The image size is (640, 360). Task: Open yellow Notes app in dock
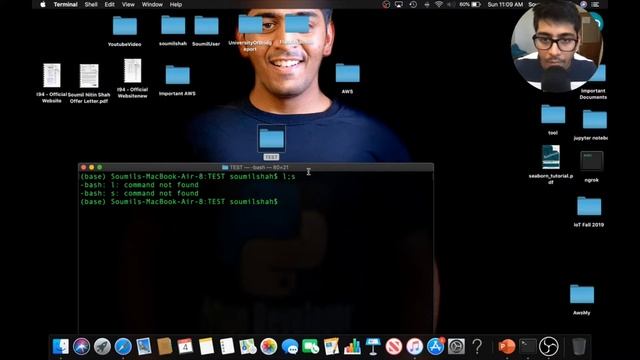pyautogui.click(x=206, y=347)
